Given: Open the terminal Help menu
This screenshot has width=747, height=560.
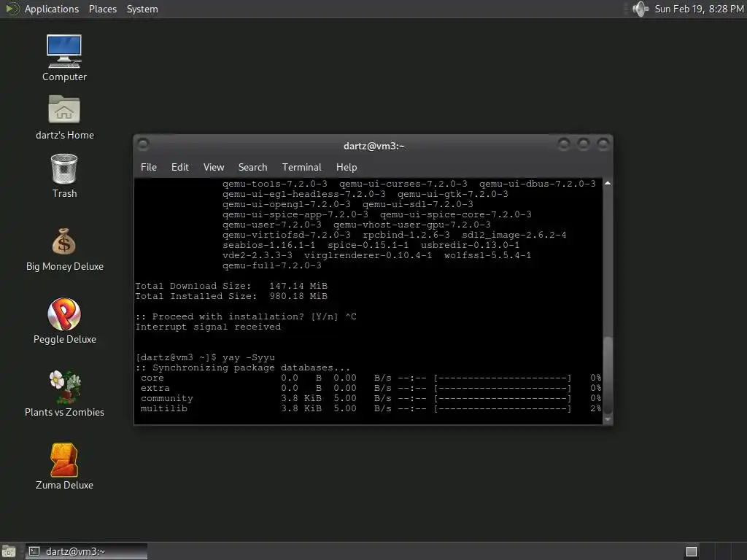Looking at the screenshot, I should point(347,167).
